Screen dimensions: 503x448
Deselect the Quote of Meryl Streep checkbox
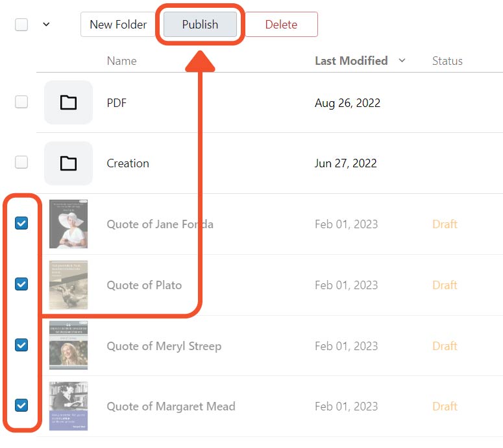pos(21,345)
